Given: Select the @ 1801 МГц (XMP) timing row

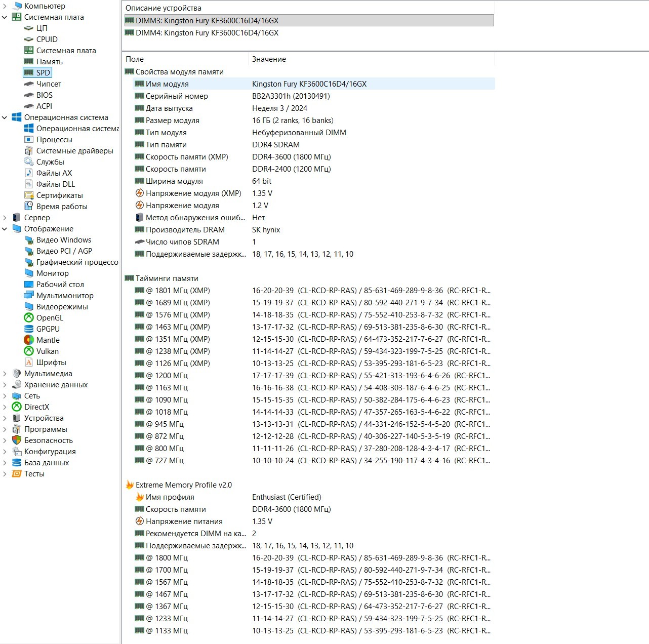Looking at the screenshot, I should [314, 290].
